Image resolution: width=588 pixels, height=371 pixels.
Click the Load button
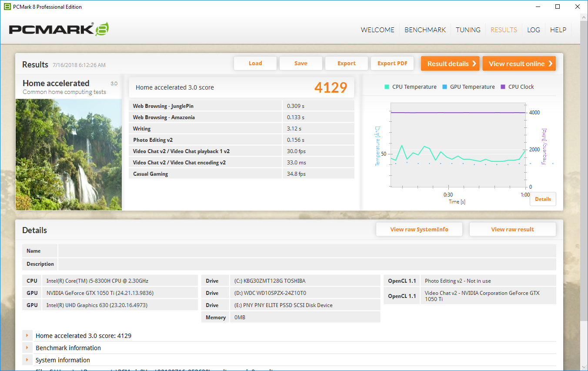point(255,64)
